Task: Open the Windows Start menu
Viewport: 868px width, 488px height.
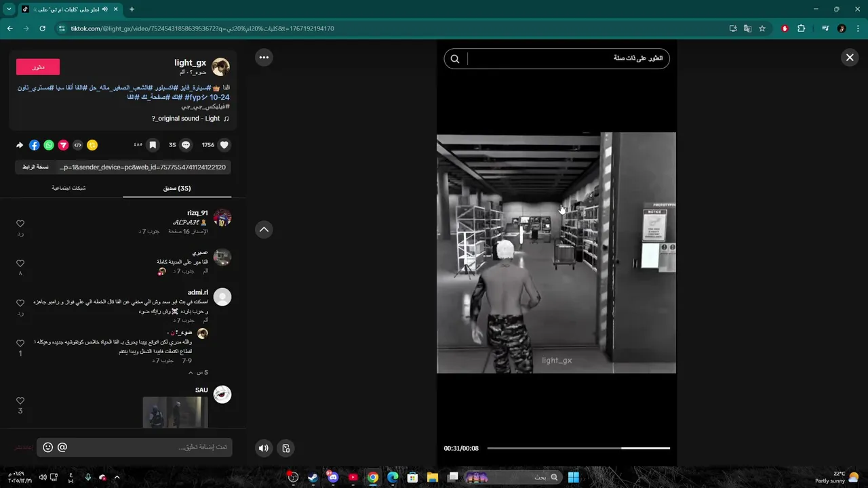Action: (x=573, y=477)
